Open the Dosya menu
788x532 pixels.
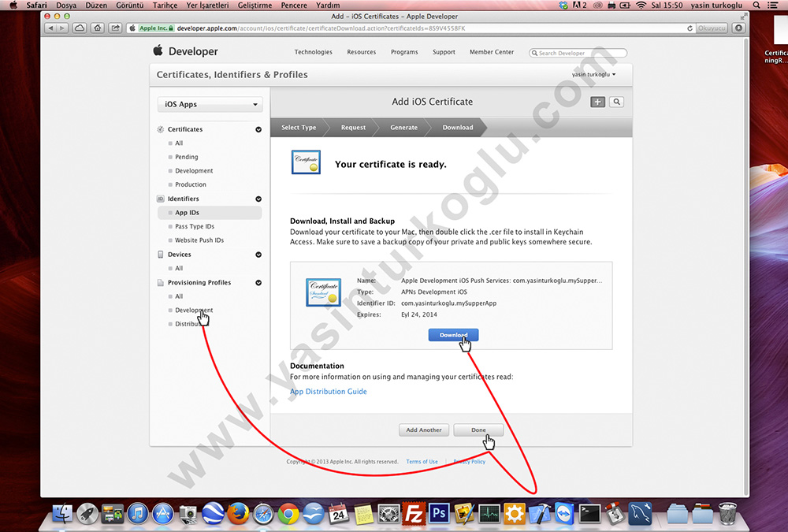pos(66,5)
